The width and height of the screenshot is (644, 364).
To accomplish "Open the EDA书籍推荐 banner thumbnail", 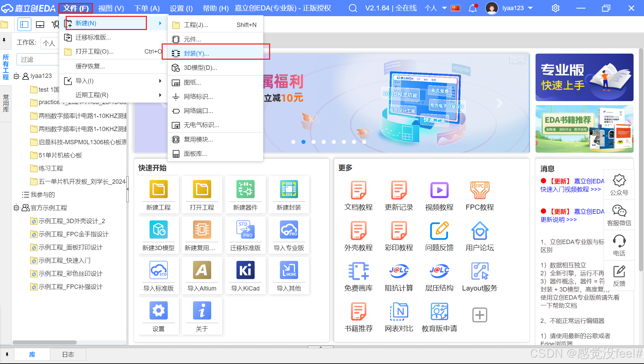I will [584, 129].
